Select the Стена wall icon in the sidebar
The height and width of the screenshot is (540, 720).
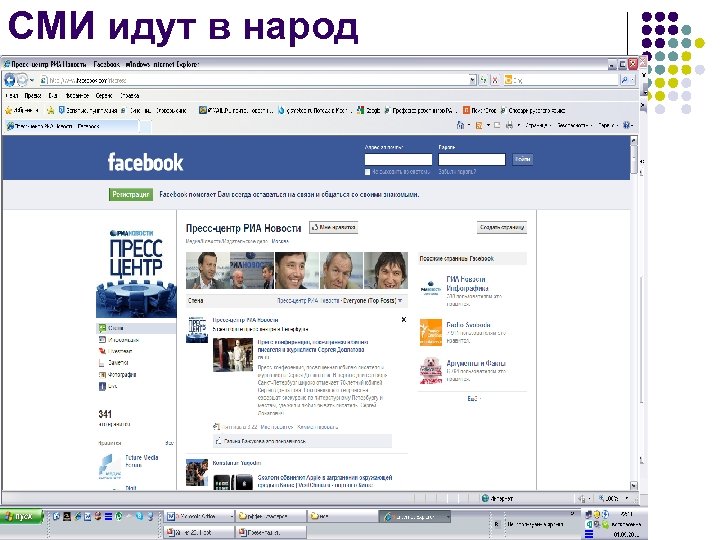102,328
